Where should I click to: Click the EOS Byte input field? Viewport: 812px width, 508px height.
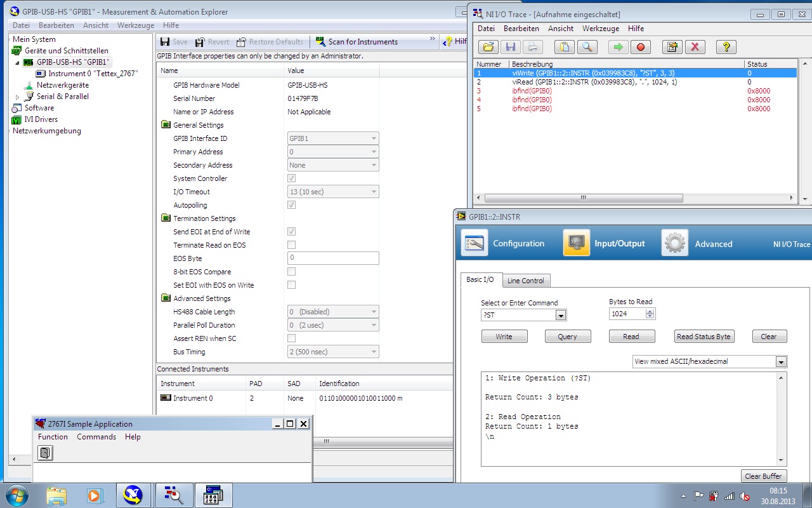[333, 258]
